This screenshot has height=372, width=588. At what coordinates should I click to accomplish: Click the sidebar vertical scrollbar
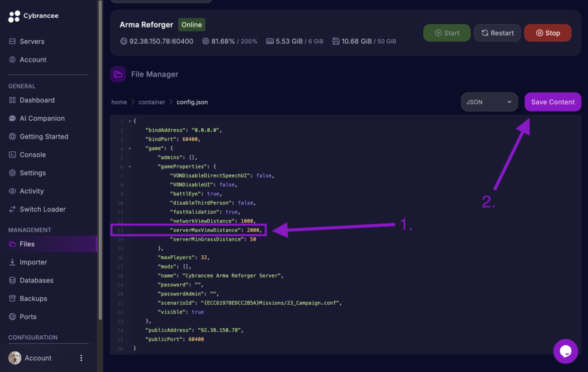point(100,162)
